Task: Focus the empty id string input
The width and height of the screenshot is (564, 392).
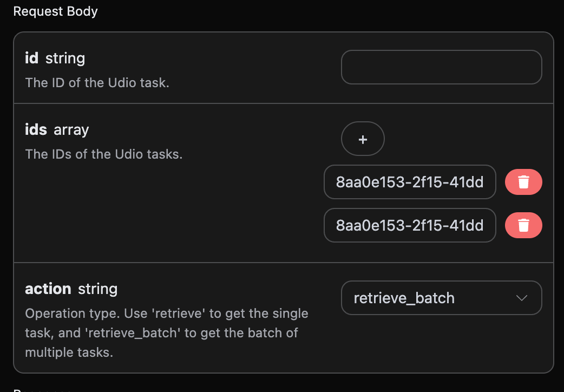Action: pos(441,67)
